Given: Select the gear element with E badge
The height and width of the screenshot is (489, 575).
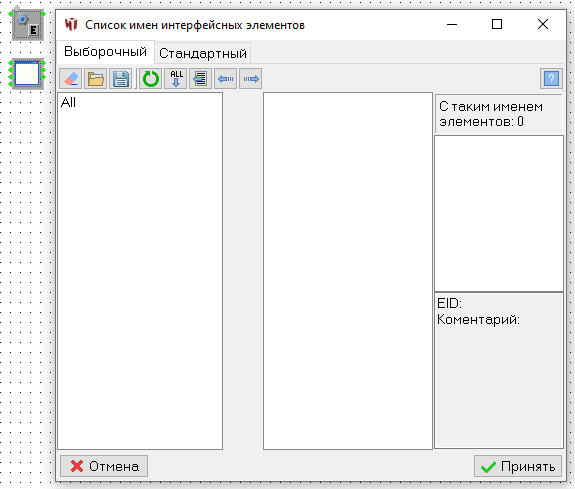Looking at the screenshot, I should coord(28,25).
